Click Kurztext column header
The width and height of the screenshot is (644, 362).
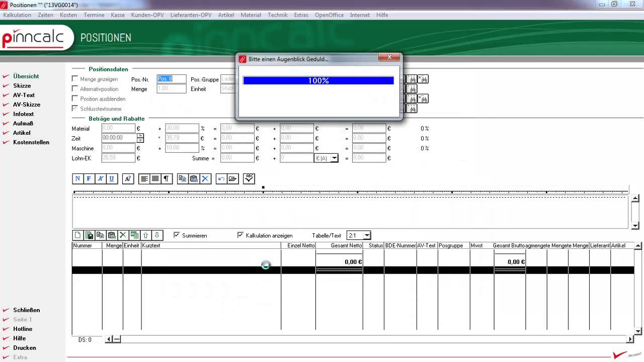point(211,245)
